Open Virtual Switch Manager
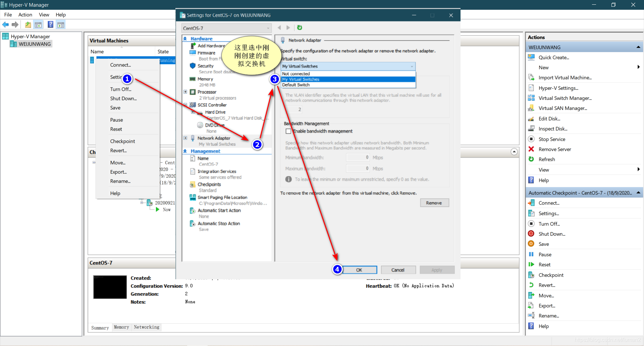 [565, 98]
